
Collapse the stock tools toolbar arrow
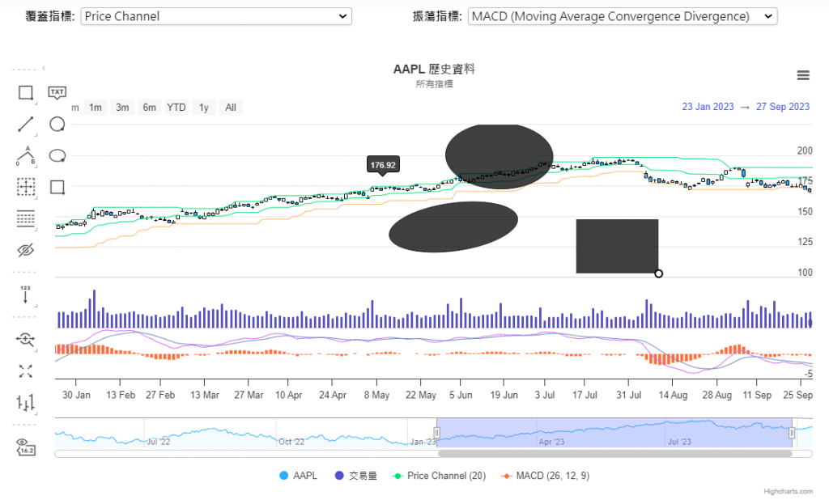(x=44, y=68)
